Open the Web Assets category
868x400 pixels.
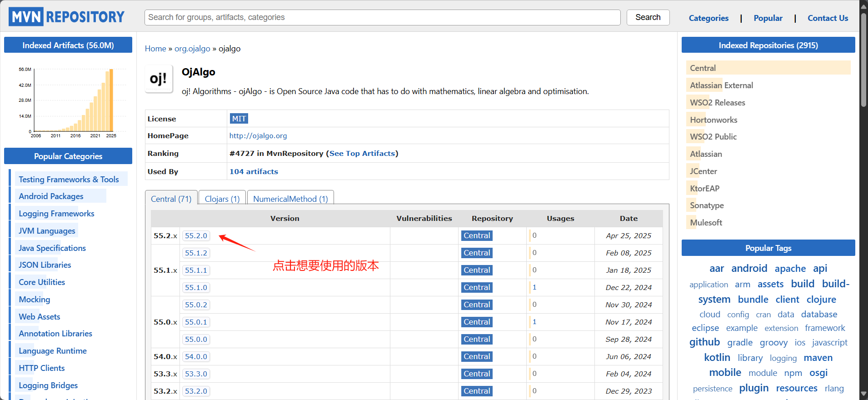tap(39, 317)
